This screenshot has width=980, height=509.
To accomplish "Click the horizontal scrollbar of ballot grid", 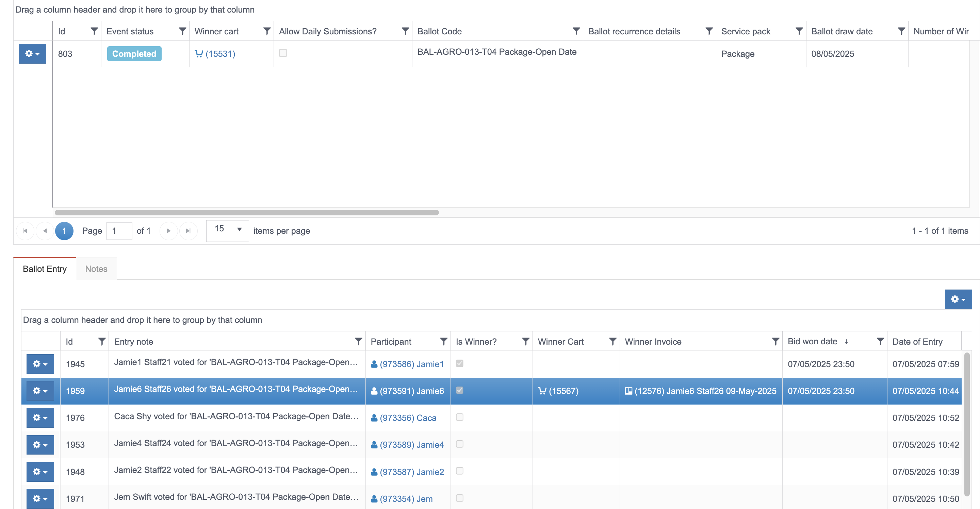I will coord(246,212).
